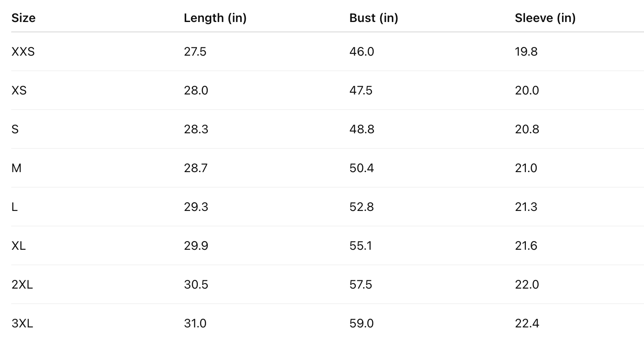This screenshot has height=352, width=644.
Task: Click the M size row label
Action: 16,168
